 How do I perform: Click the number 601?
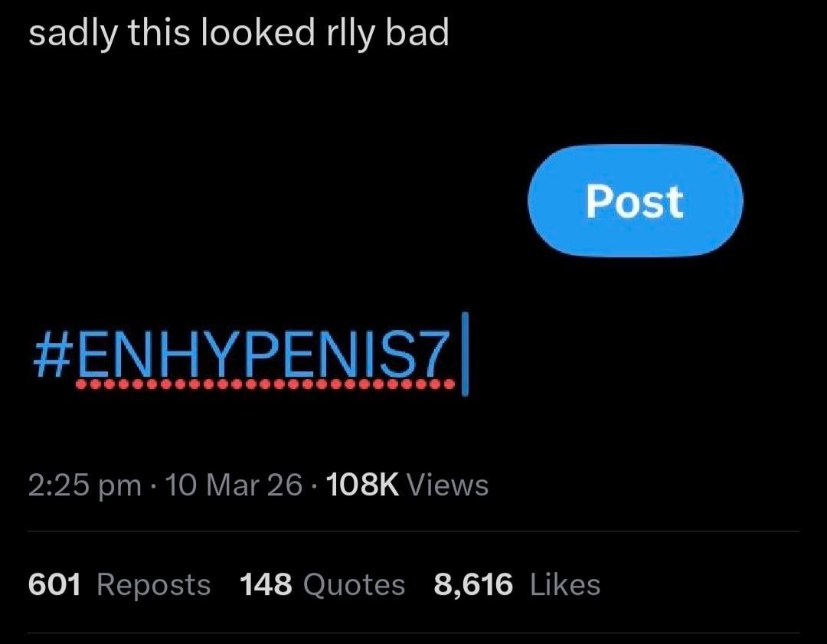54,585
